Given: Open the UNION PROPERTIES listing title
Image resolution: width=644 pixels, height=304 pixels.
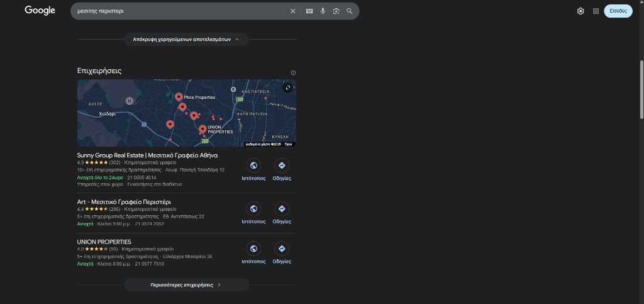Looking at the screenshot, I should point(104,242).
